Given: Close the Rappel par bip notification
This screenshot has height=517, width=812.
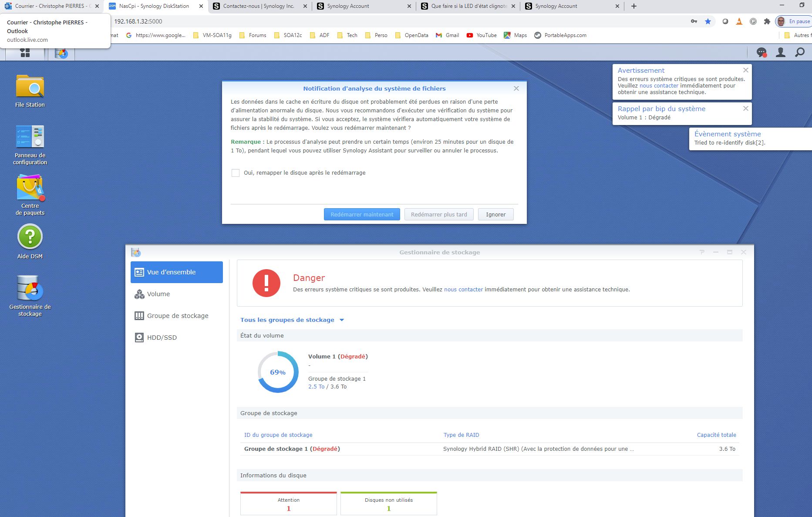Looking at the screenshot, I should click(x=746, y=108).
